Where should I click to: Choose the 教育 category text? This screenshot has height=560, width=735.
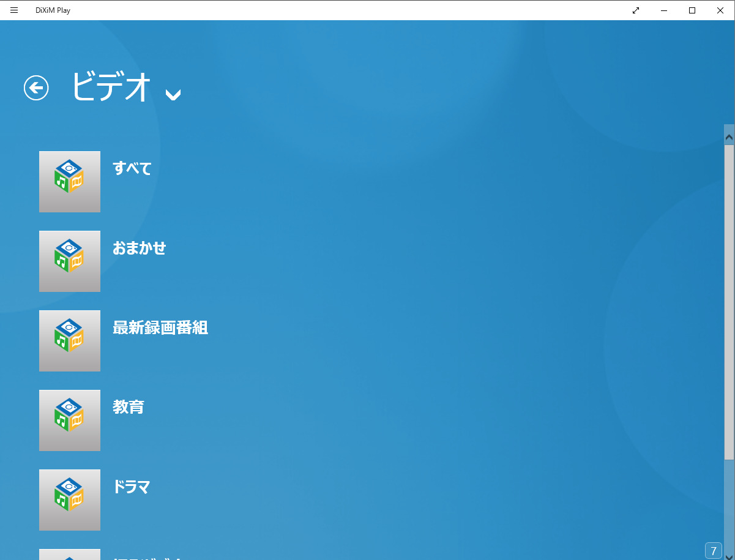tap(128, 407)
